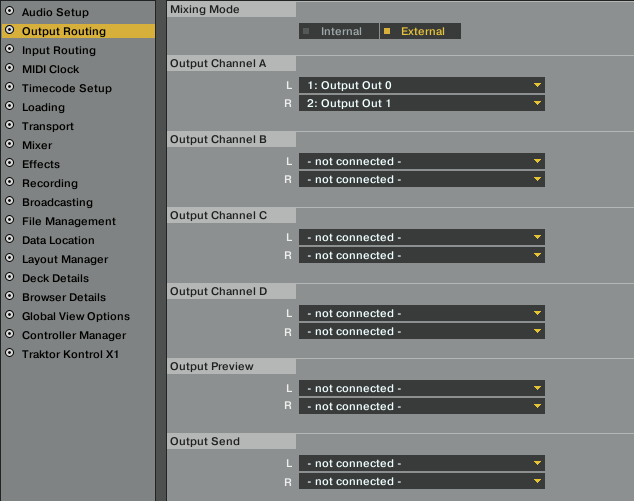Open File Management settings
The height and width of the screenshot is (501, 634).
[x=68, y=221]
